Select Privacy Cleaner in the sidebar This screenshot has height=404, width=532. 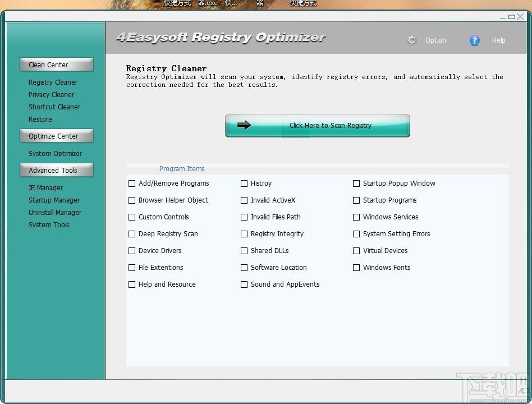51,94
